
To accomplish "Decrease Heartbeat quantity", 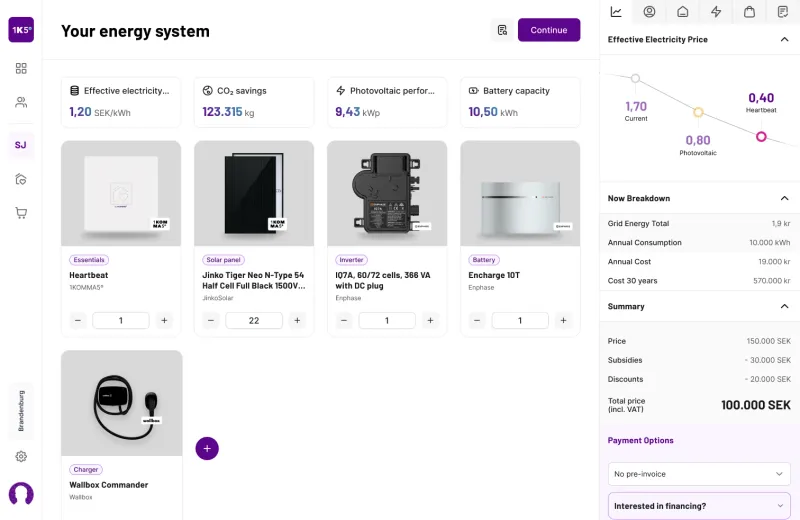I will point(78,320).
